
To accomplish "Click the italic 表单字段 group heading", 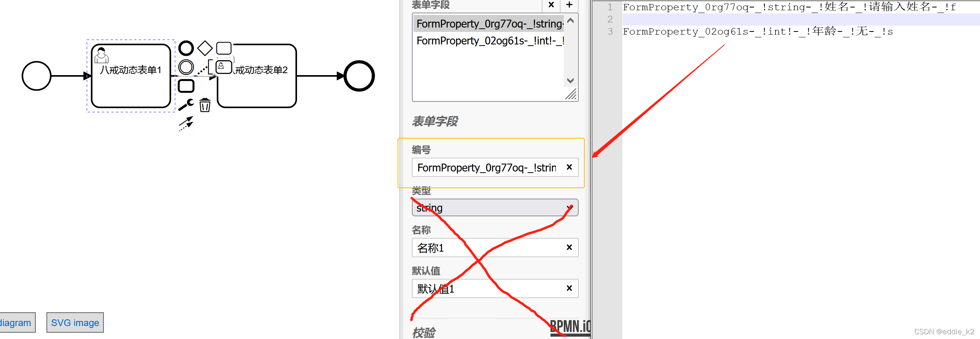I will click(x=435, y=122).
